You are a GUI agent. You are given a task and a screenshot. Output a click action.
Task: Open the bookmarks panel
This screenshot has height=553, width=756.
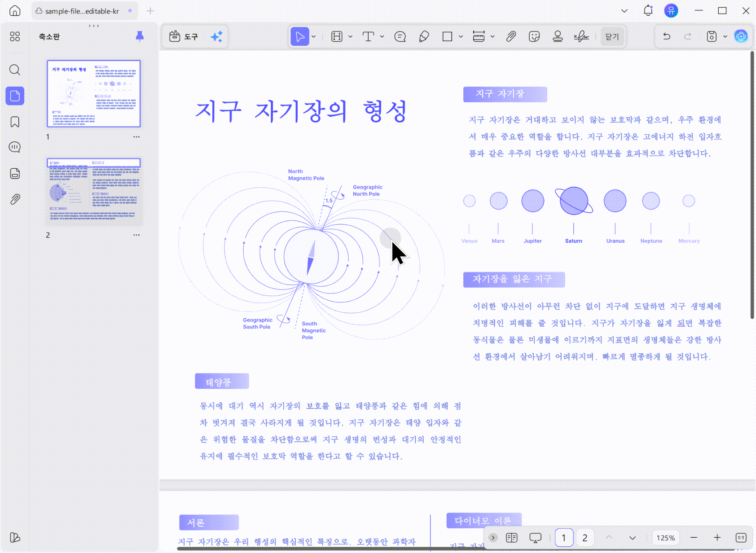click(15, 122)
